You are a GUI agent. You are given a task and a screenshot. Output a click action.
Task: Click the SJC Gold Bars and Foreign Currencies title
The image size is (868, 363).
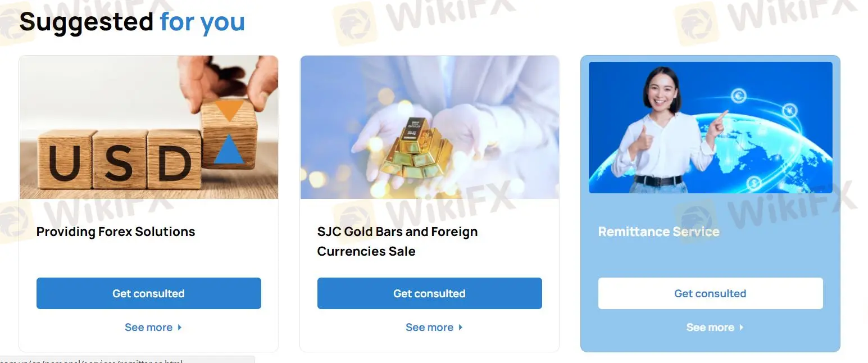[398, 241]
